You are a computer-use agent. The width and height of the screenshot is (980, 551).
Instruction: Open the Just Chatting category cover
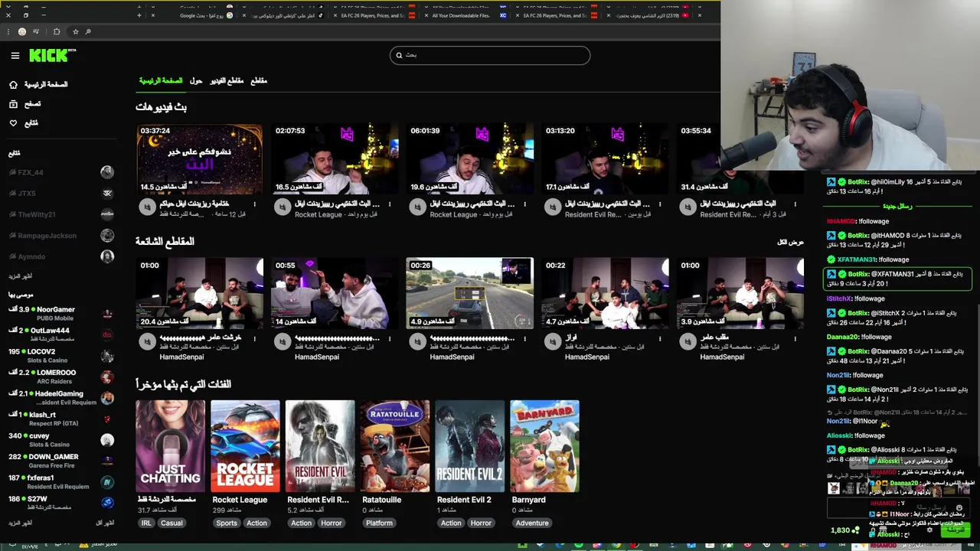click(170, 445)
